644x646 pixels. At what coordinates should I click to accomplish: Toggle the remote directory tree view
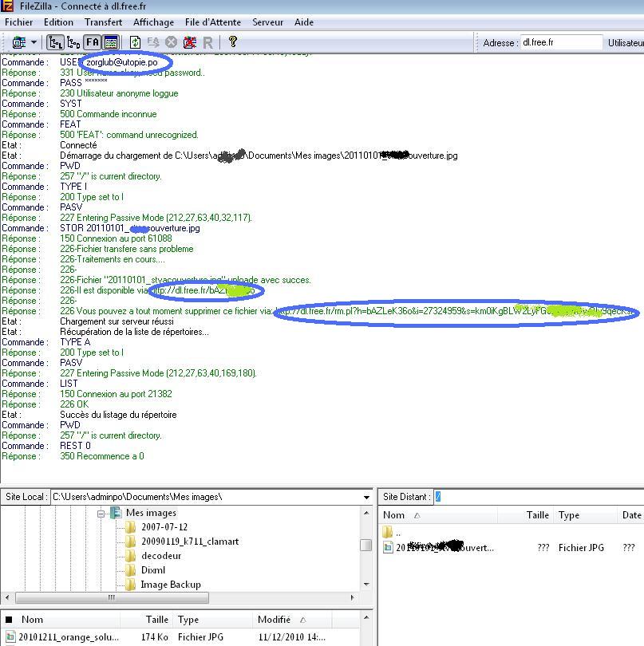click(x=73, y=42)
